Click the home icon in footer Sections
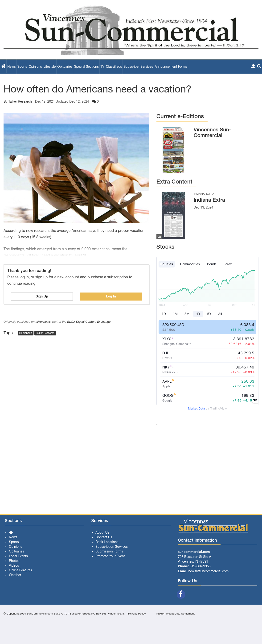Screen dimensions: 262x644 pos(11,532)
